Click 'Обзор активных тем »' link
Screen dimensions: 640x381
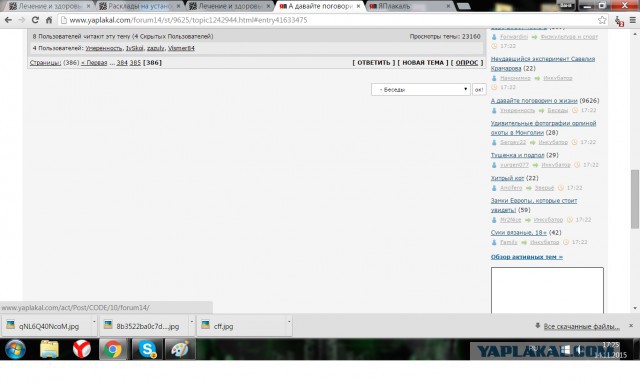click(x=527, y=257)
